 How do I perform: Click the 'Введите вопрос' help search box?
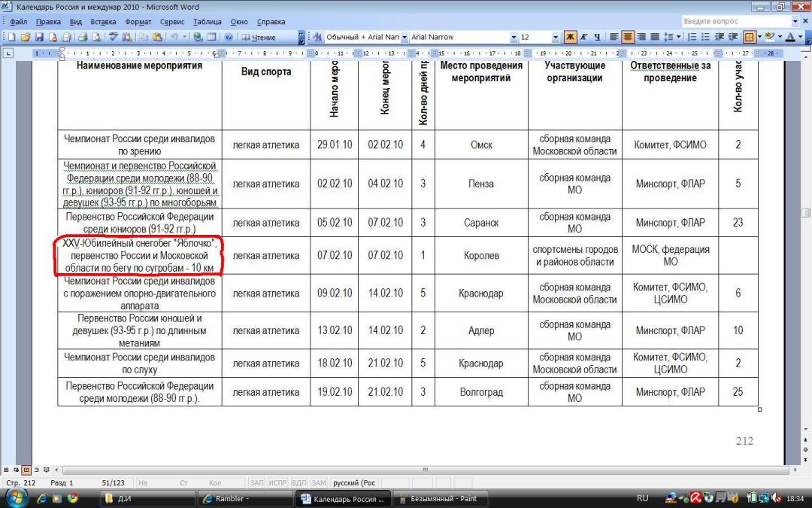point(734,22)
